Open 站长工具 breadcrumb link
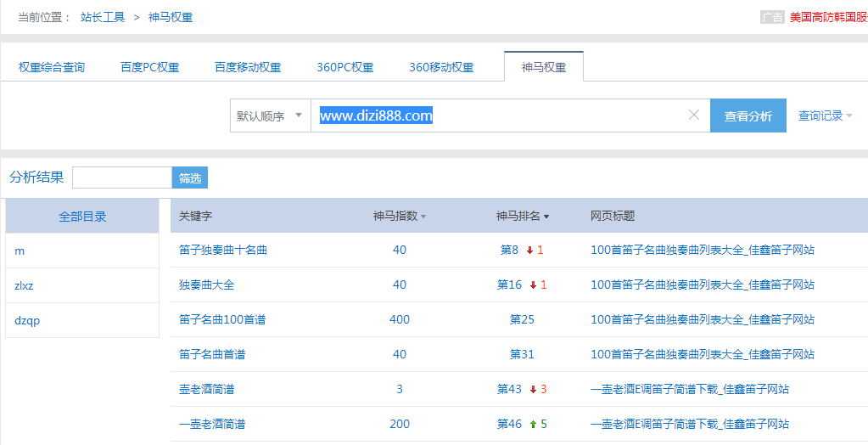 pos(103,17)
